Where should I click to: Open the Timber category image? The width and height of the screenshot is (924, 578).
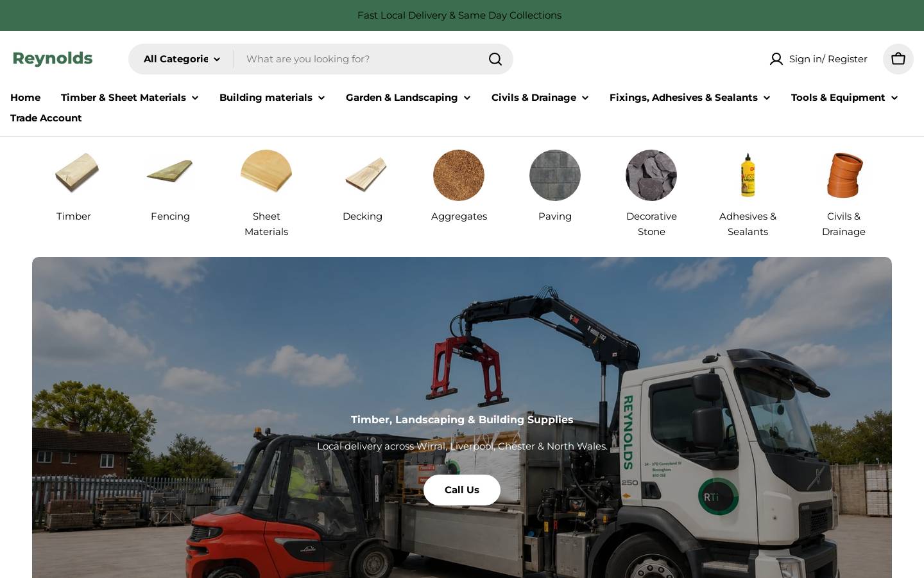tap(74, 175)
